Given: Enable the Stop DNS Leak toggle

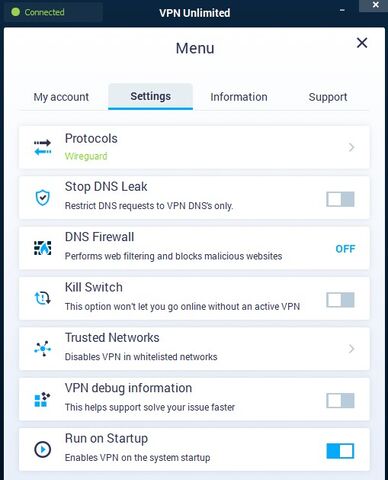Looking at the screenshot, I should click(340, 199).
